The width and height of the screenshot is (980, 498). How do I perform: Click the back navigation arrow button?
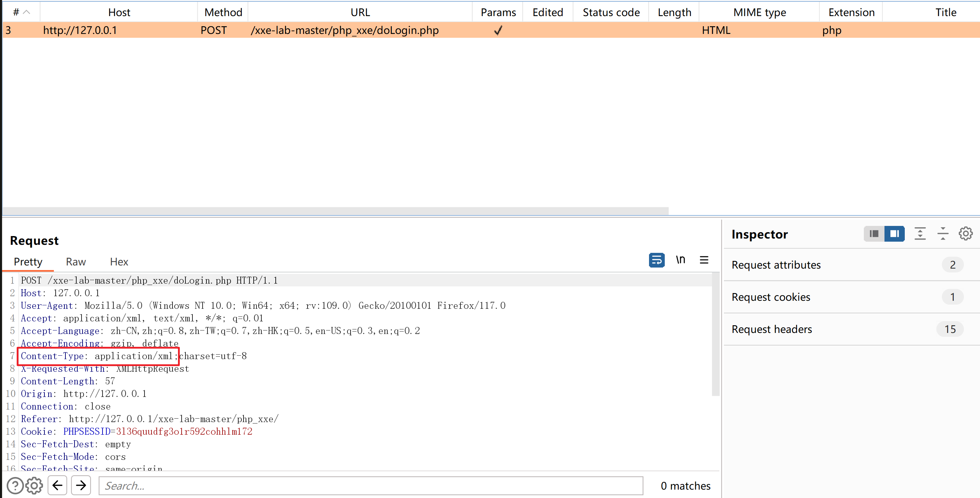57,485
